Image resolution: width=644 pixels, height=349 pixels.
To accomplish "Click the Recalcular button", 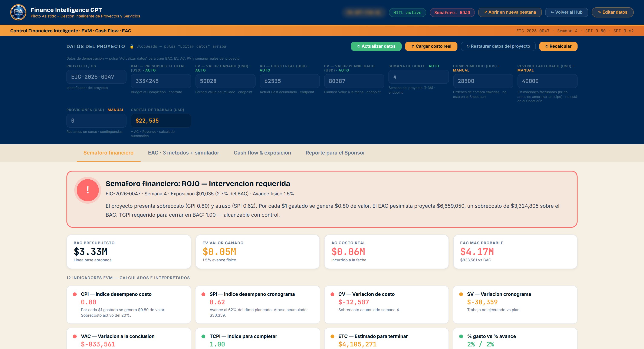I will coord(558,46).
